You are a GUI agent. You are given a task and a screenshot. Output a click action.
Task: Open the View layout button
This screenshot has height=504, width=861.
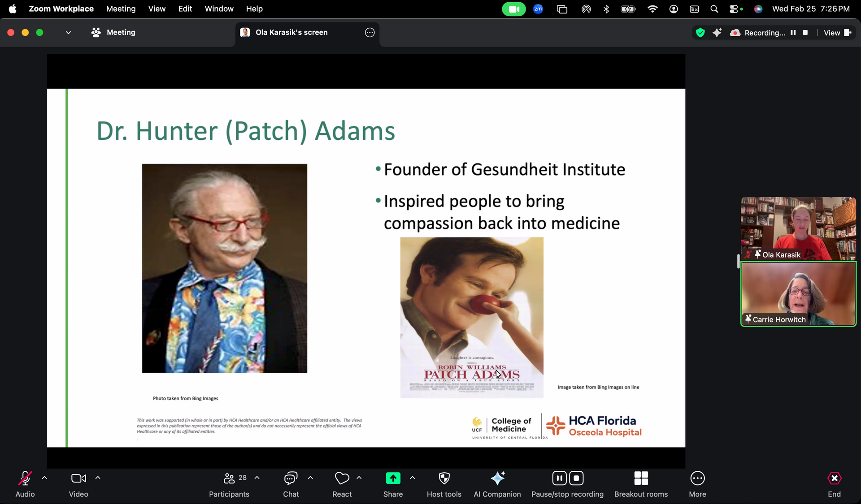[x=837, y=33]
